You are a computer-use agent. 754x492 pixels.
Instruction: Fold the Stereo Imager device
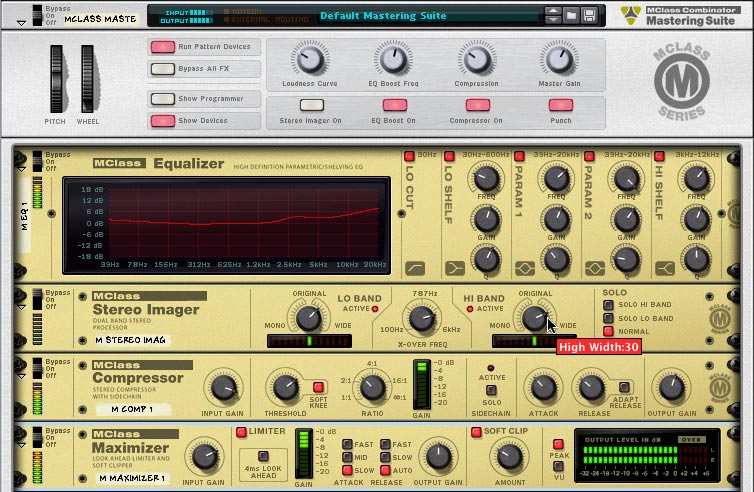point(21,307)
